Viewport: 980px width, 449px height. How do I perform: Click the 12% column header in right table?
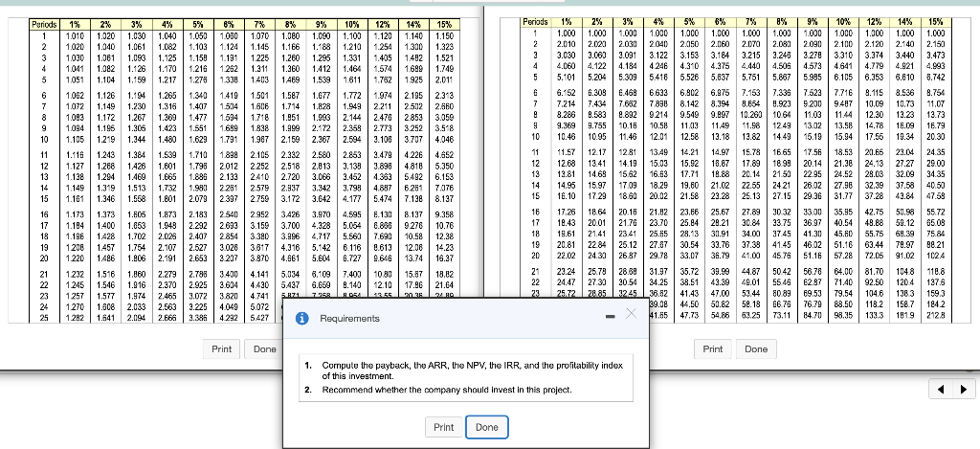click(x=874, y=22)
